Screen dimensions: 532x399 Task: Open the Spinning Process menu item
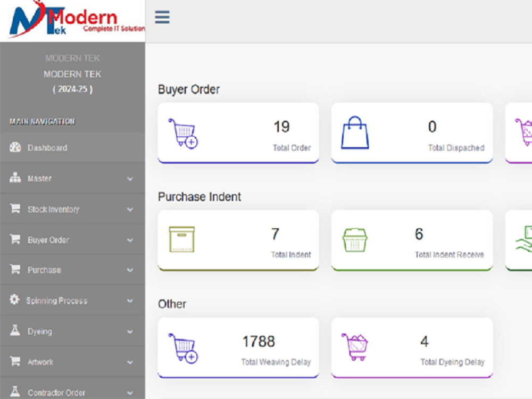[72, 300]
